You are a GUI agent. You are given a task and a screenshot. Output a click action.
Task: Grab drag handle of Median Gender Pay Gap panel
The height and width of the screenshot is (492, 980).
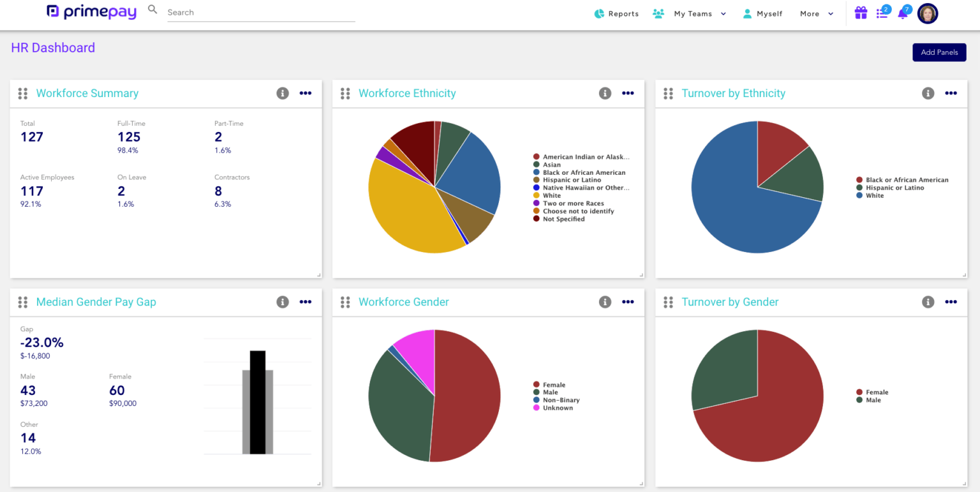pos(23,302)
